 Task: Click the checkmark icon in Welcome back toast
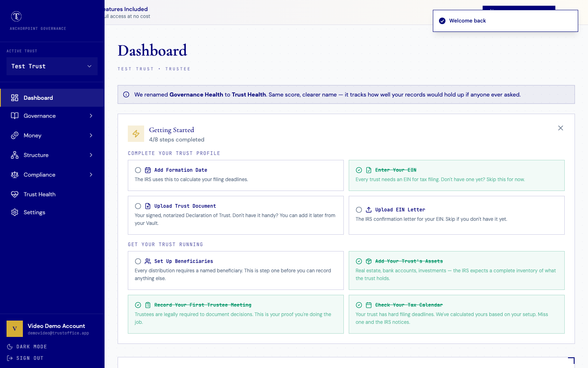tap(442, 21)
